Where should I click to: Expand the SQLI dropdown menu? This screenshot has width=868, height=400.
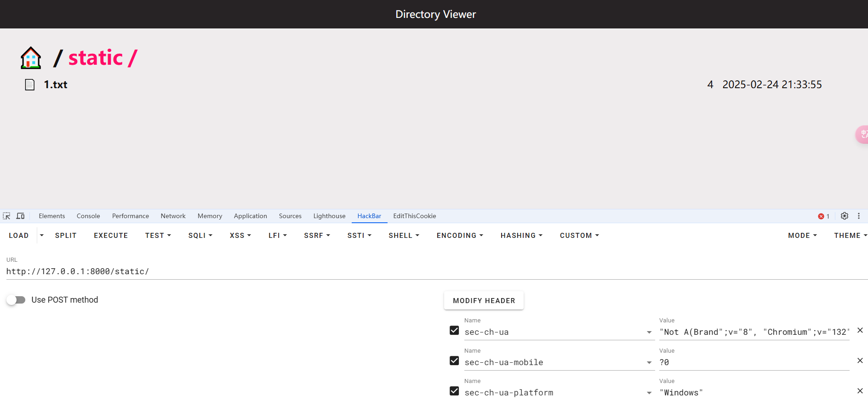pos(200,236)
